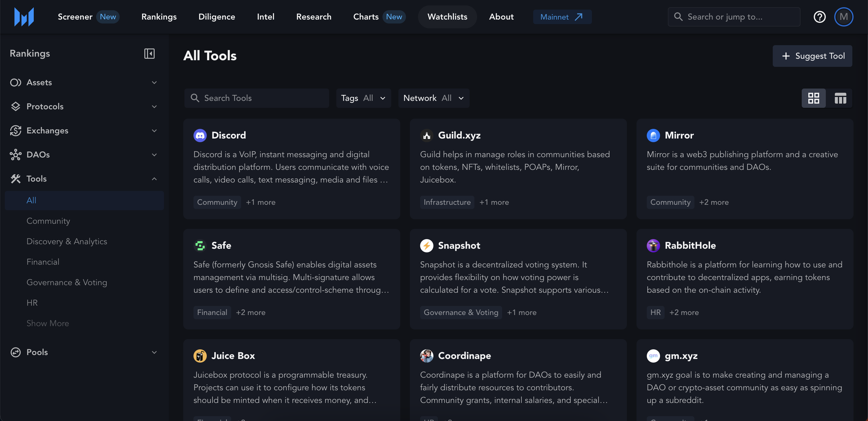The height and width of the screenshot is (421, 868).
Task: Open the Network filter dropdown
Action: pos(433,98)
